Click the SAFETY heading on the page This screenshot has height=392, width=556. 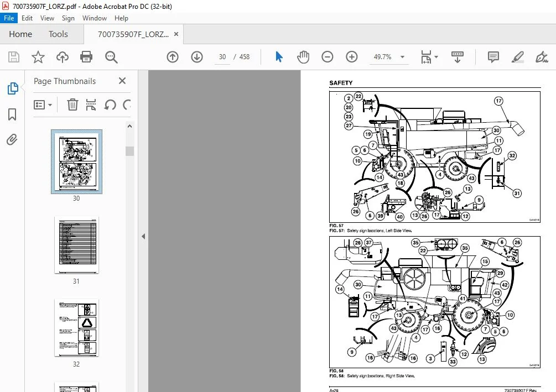coord(341,83)
